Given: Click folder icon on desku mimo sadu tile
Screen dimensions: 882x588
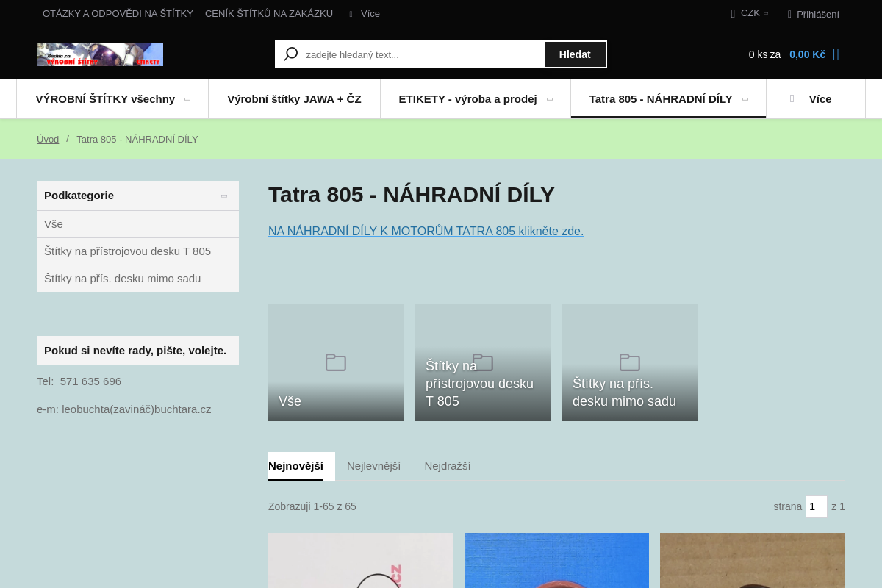Looking at the screenshot, I should point(630,362).
